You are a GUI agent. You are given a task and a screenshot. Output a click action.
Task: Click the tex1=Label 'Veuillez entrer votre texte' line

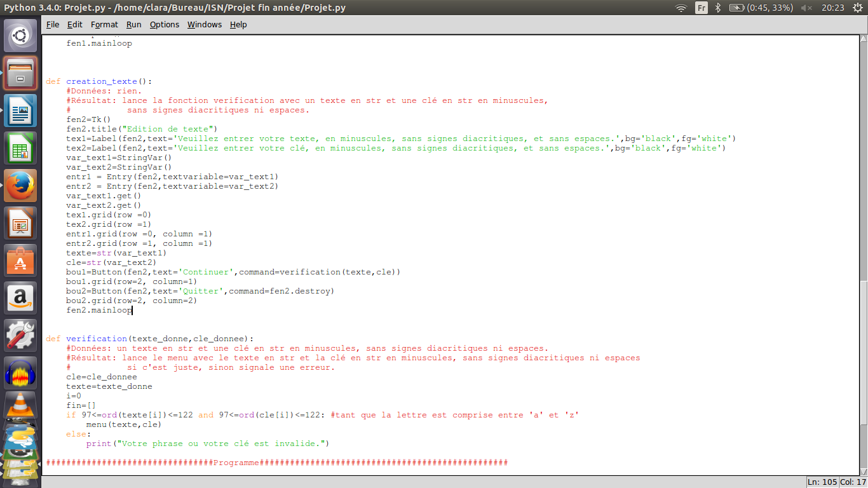pyautogui.click(x=401, y=139)
